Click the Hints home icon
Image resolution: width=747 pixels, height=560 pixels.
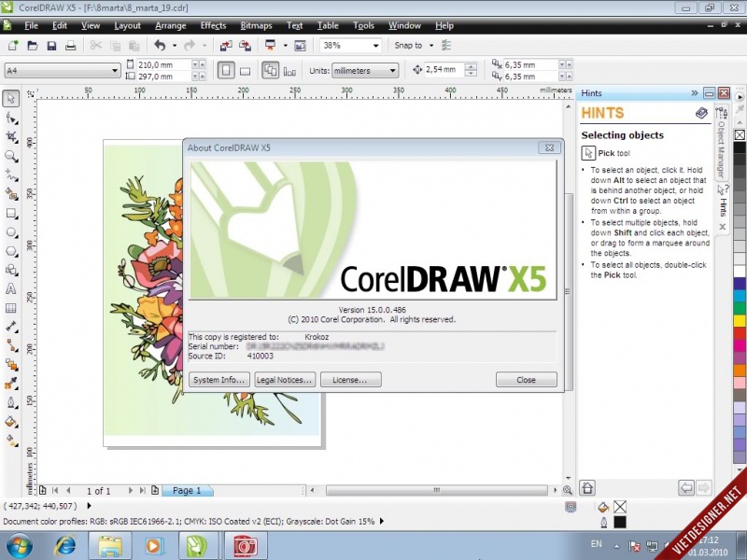point(587,487)
